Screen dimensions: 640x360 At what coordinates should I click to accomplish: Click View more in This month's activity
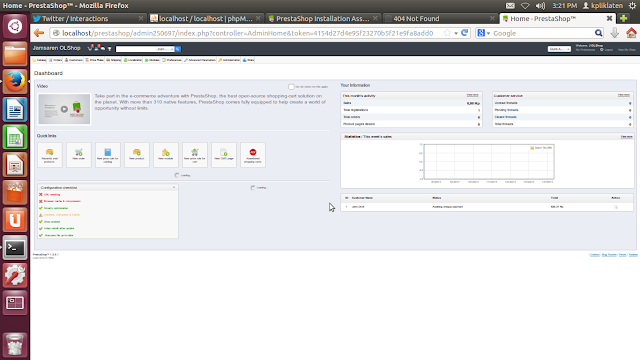(x=472, y=95)
